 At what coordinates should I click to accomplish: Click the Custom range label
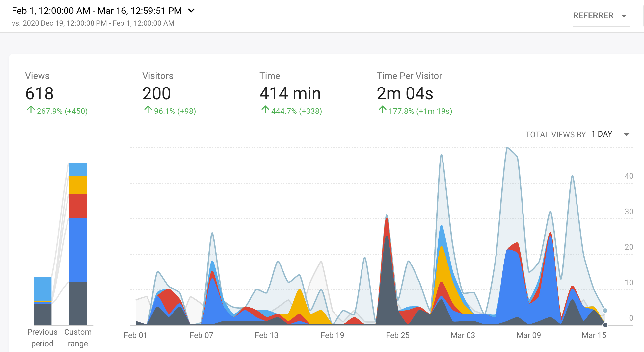click(x=78, y=338)
